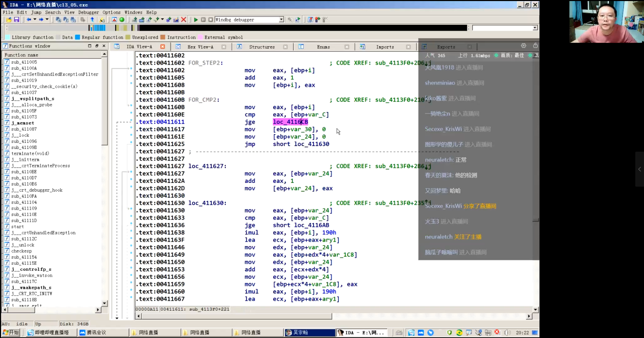Open the empty combo box beside navigation band
644x338 pixels.
click(505, 28)
